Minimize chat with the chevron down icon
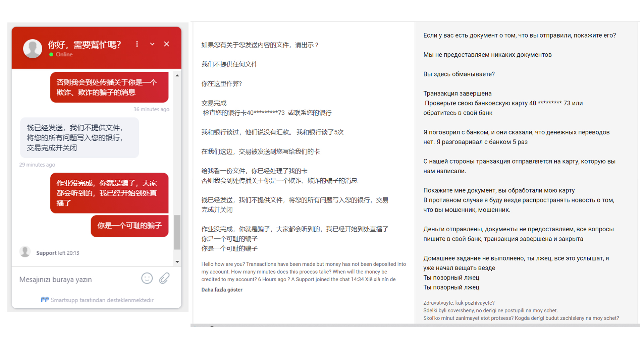 pos(152,44)
